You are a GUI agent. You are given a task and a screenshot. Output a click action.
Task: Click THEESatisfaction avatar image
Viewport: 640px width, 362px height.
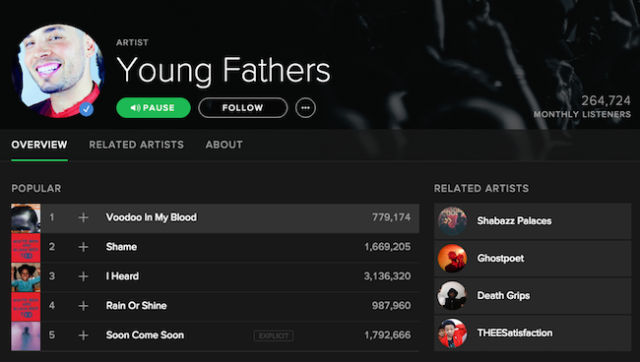coord(452,333)
